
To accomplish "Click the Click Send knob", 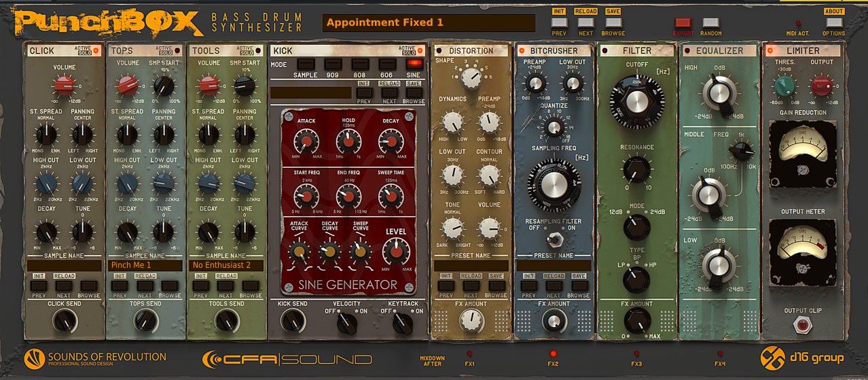I will click(65, 321).
